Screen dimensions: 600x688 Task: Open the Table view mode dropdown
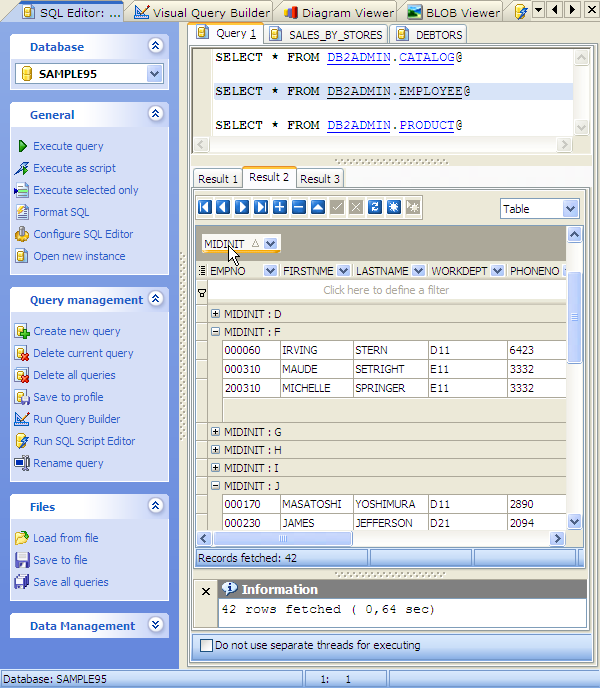coord(570,209)
